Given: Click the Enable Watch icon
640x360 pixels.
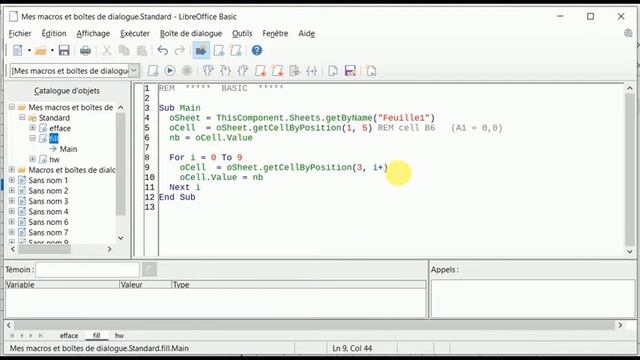Looking at the screenshot, I should (295, 71).
